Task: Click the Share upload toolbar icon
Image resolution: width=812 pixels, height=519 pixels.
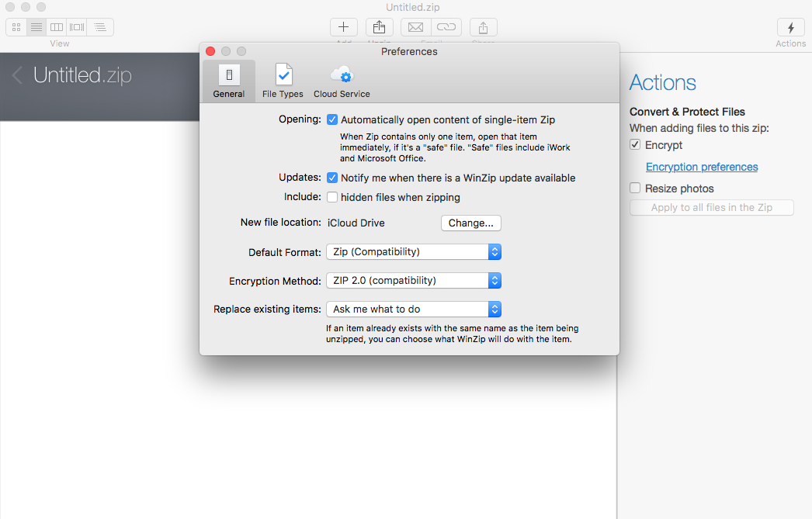Action: (x=483, y=27)
